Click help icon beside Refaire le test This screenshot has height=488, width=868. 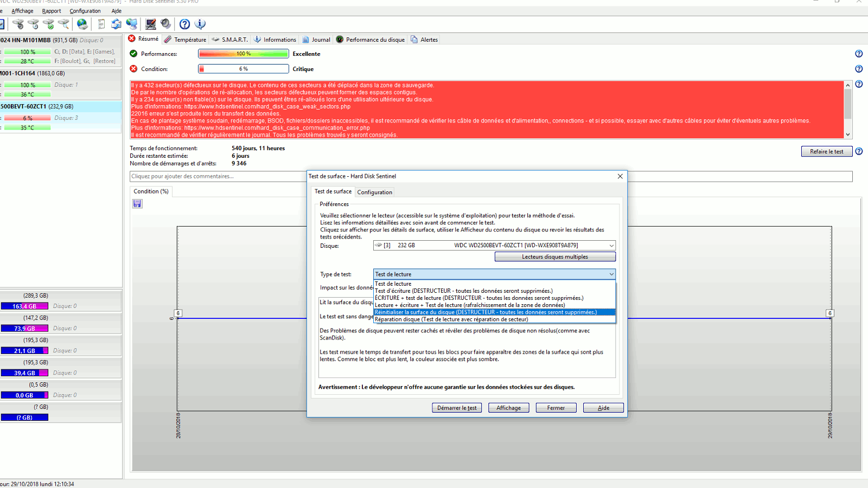[x=859, y=151]
